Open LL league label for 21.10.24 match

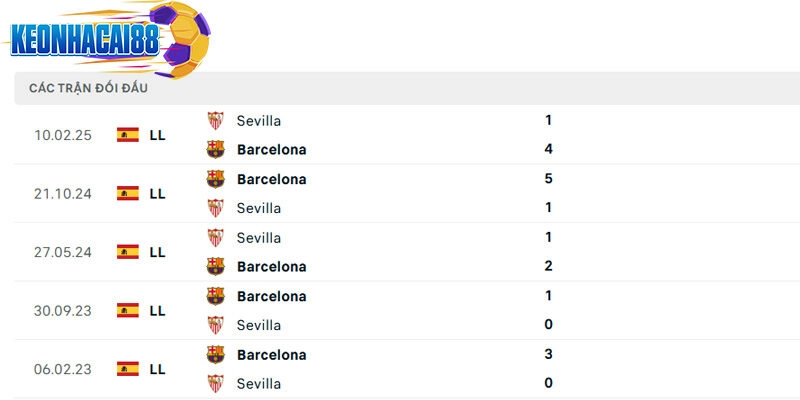pos(157,194)
